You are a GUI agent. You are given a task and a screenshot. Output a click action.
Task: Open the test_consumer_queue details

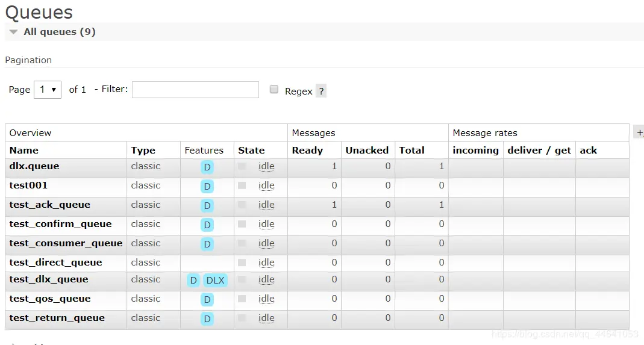point(66,243)
